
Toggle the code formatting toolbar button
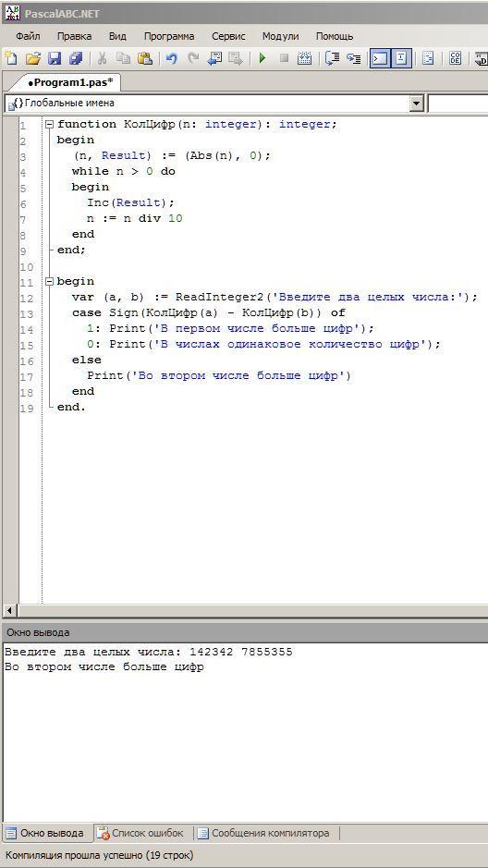[x=428, y=58]
